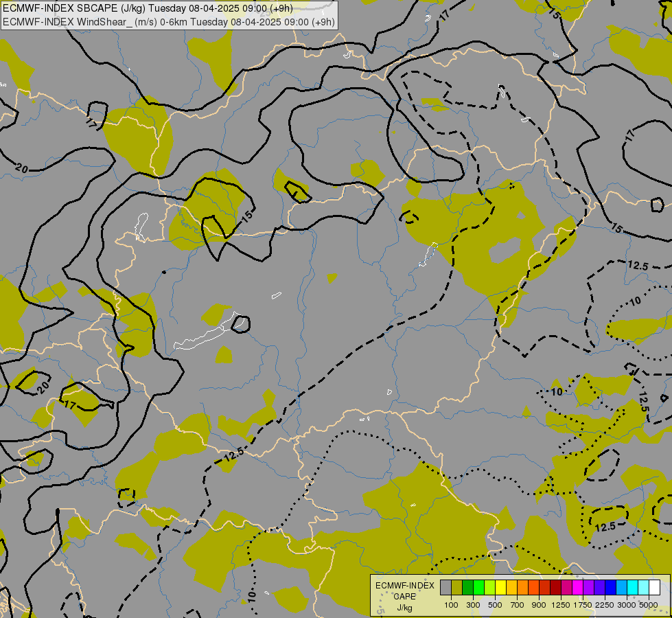Click the purple swatch after 1750

(589, 588)
